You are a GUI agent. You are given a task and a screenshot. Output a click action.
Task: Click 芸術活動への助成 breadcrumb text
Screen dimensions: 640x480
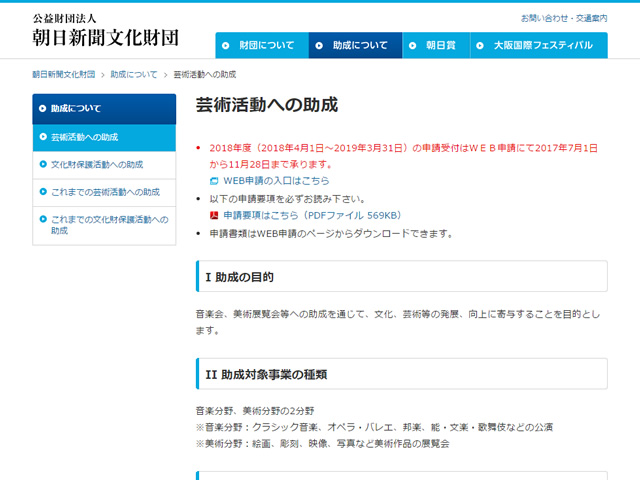click(205, 74)
